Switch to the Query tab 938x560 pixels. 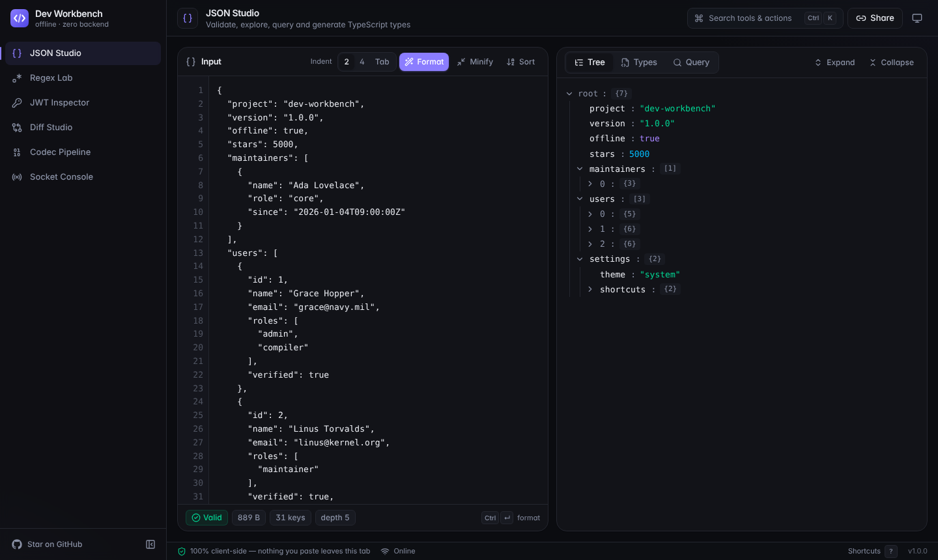click(x=691, y=63)
